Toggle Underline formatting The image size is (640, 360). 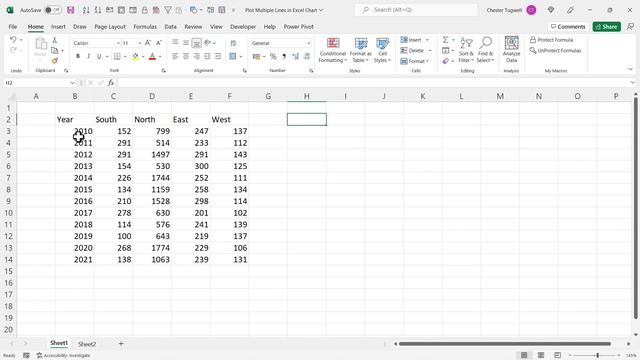pos(99,56)
